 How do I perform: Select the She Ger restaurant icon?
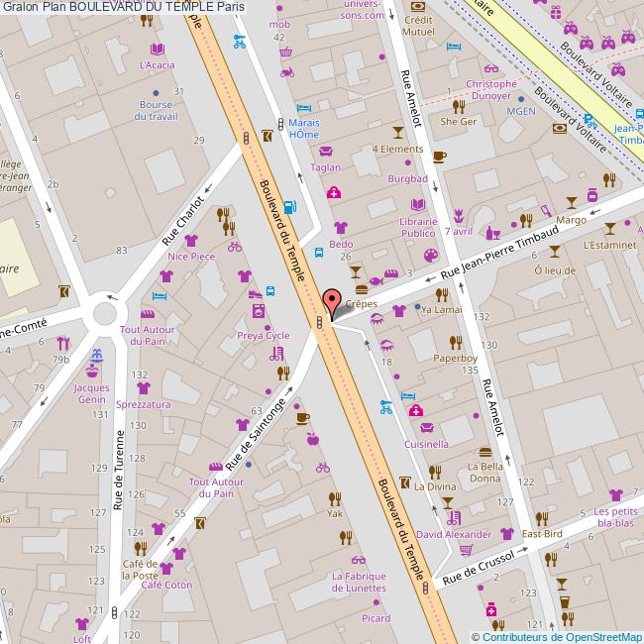pos(459,106)
